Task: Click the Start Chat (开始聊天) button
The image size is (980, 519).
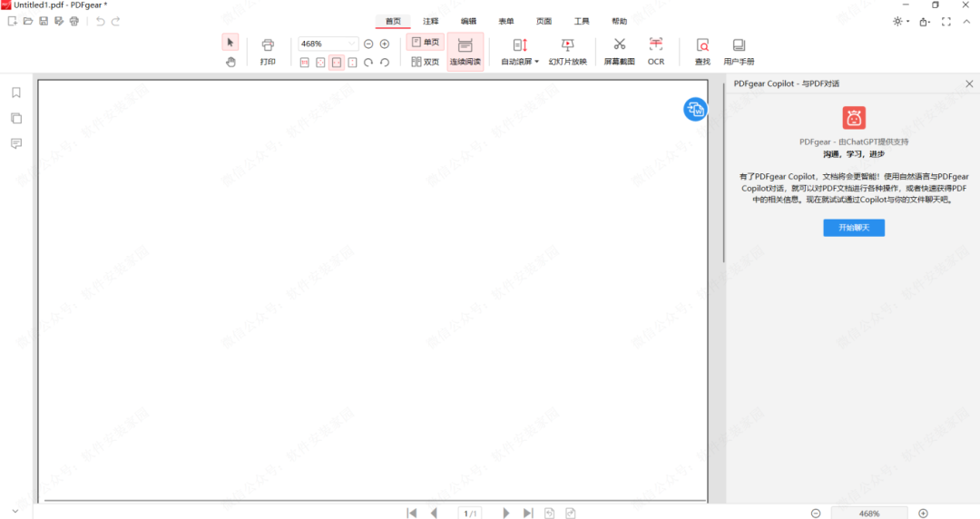Action: (853, 228)
